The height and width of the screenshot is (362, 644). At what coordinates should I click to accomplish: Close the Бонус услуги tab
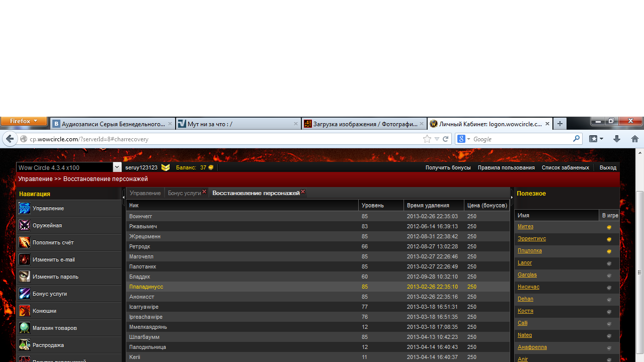(x=204, y=192)
